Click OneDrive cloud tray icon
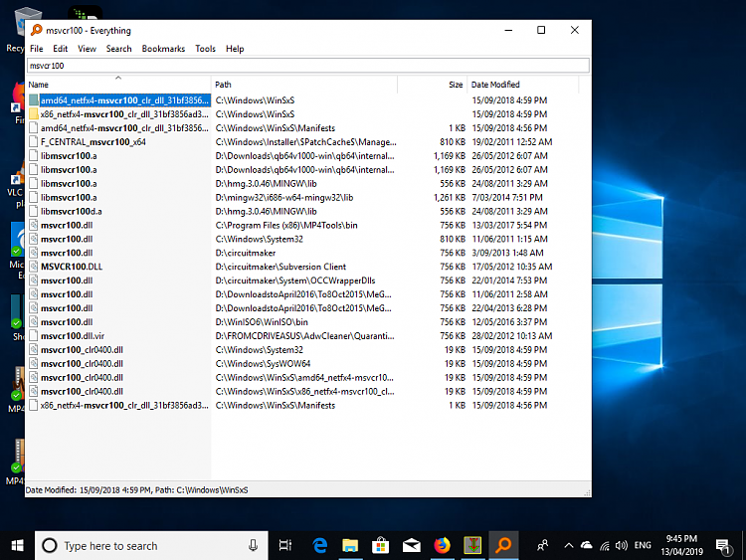Image resolution: width=746 pixels, height=560 pixels. point(587,546)
